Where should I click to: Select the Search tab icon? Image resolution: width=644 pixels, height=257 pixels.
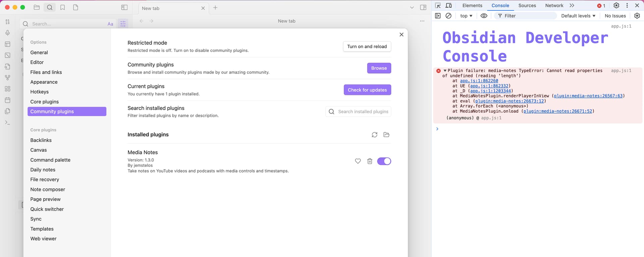click(50, 7)
